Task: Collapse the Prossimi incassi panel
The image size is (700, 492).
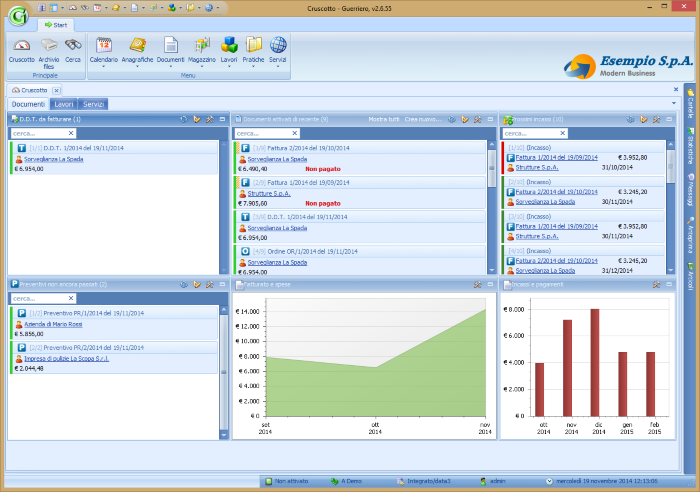Action: tap(669, 119)
